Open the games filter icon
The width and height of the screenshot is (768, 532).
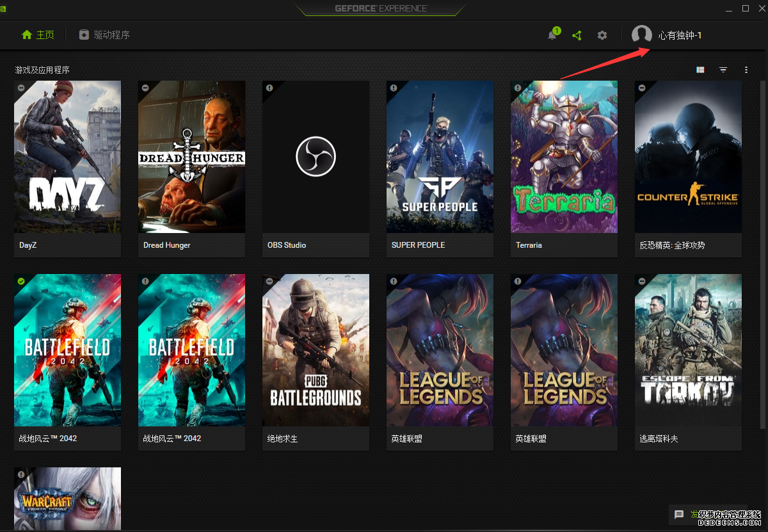pyautogui.click(x=723, y=70)
